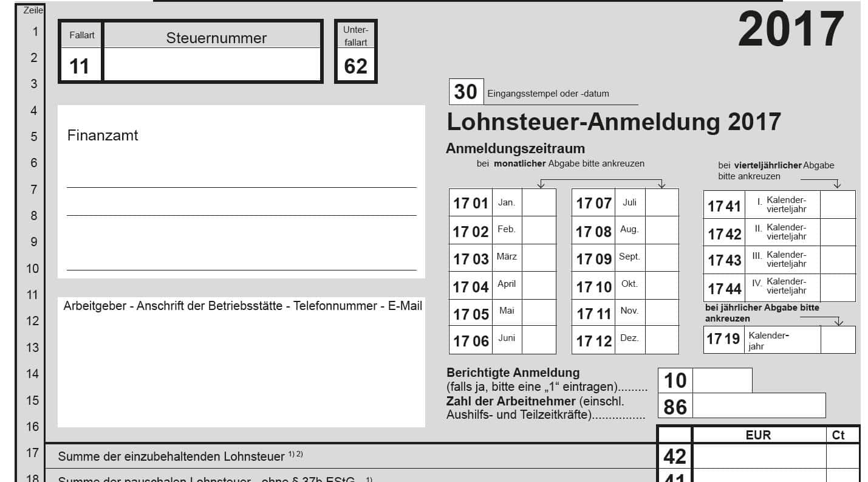Tick the Feb. 17 02 checkbox

coord(539,230)
